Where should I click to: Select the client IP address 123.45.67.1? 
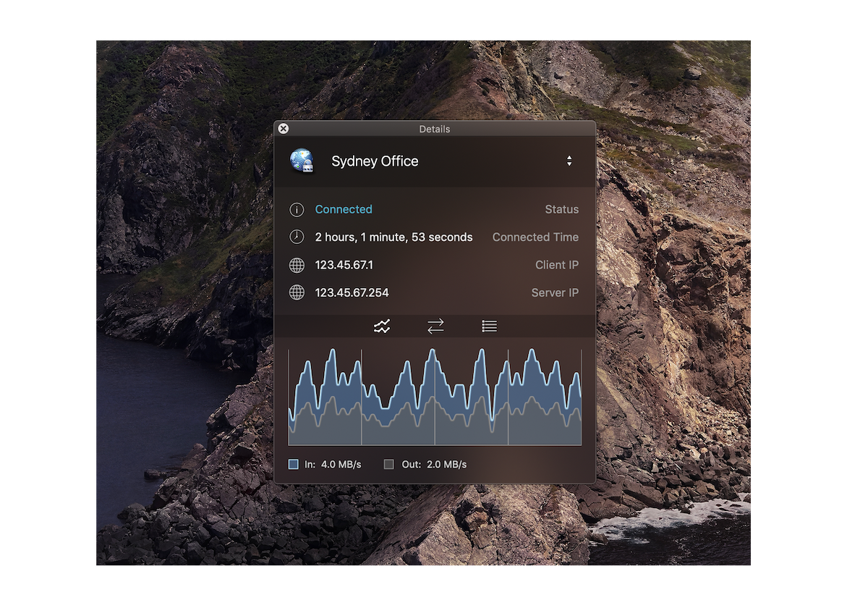[344, 265]
